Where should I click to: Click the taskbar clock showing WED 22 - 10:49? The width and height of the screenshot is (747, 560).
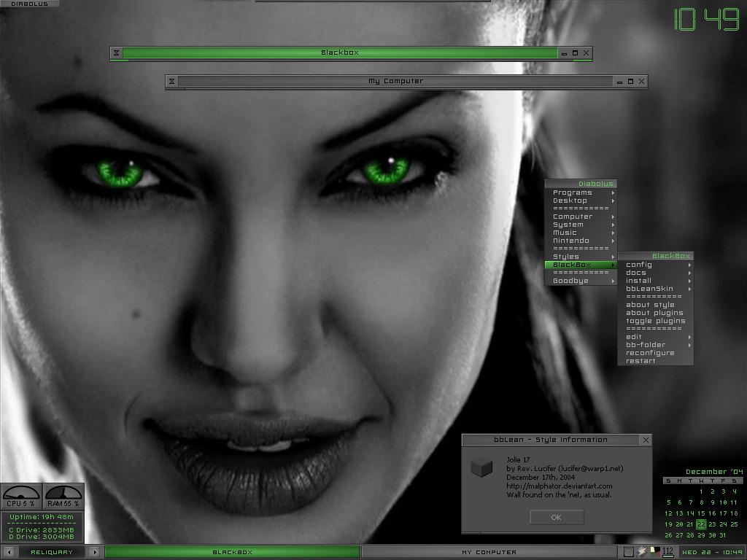click(712, 553)
